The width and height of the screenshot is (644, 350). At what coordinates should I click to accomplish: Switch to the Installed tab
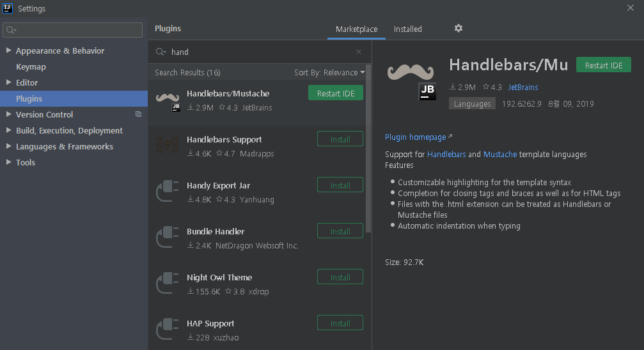(x=408, y=29)
